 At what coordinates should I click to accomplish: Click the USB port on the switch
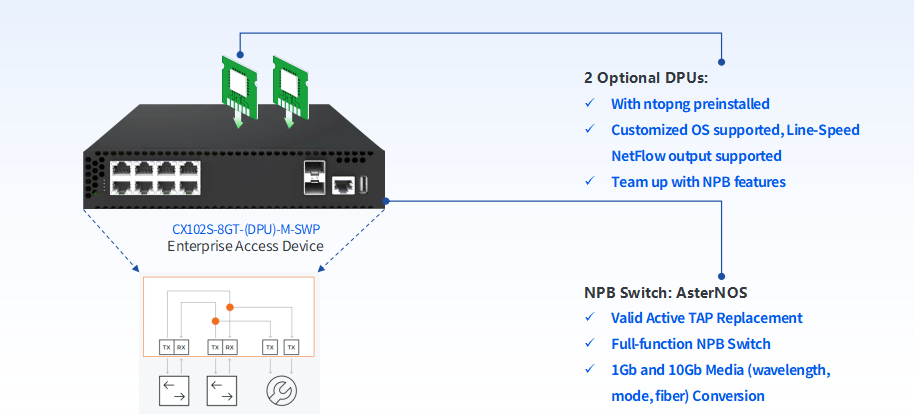pyautogui.click(x=364, y=183)
